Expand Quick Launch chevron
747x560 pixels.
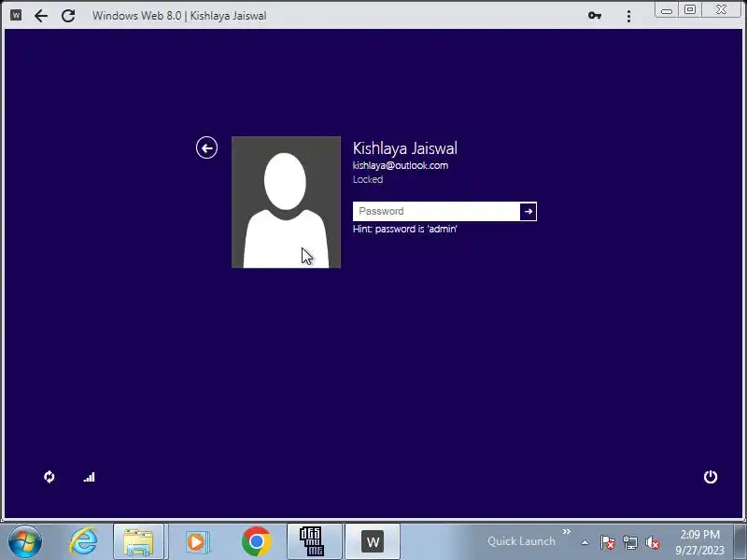tap(567, 531)
